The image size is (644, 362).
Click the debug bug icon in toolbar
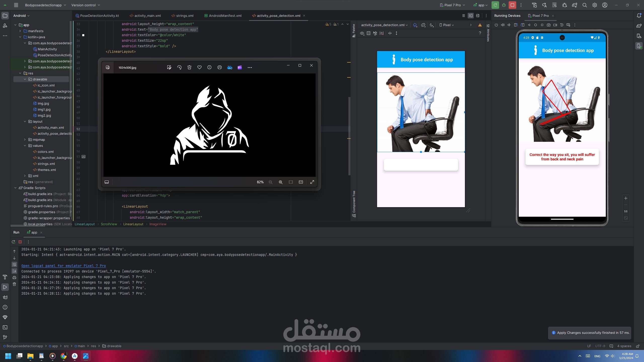tap(504, 5)
